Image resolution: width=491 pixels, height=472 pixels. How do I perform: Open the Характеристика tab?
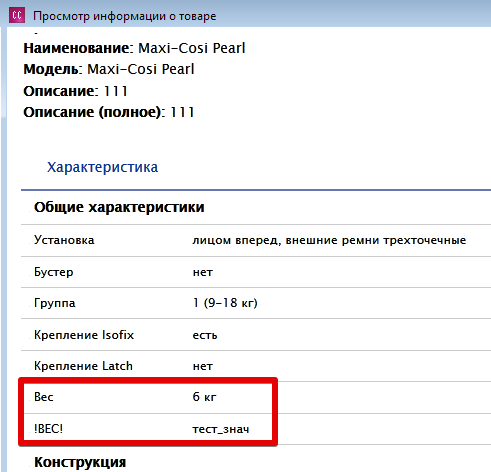coord(102,167)
